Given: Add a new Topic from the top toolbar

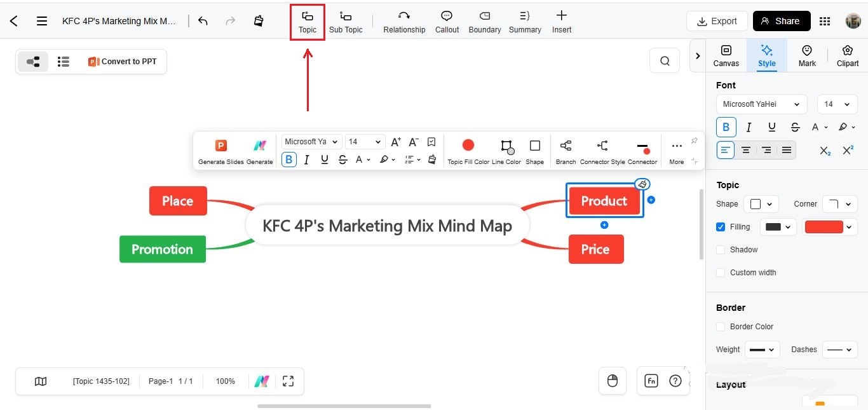Looking at the screenshot, I should tap(308, 22).
